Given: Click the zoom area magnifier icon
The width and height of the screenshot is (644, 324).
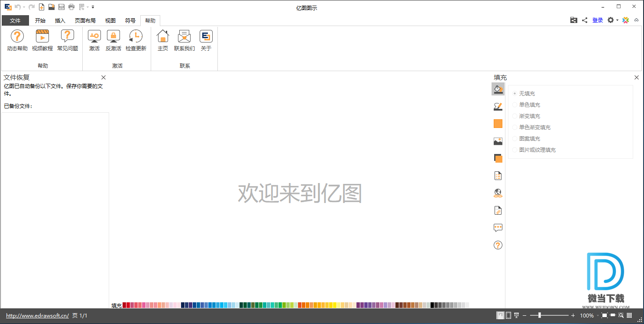Looking at the screenshot, I should [621, 315].
